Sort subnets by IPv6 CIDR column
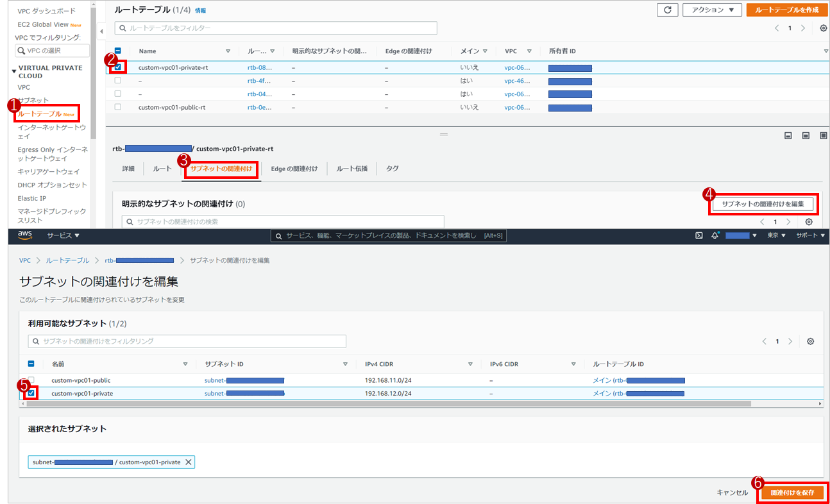 click(x=573, y=364)
